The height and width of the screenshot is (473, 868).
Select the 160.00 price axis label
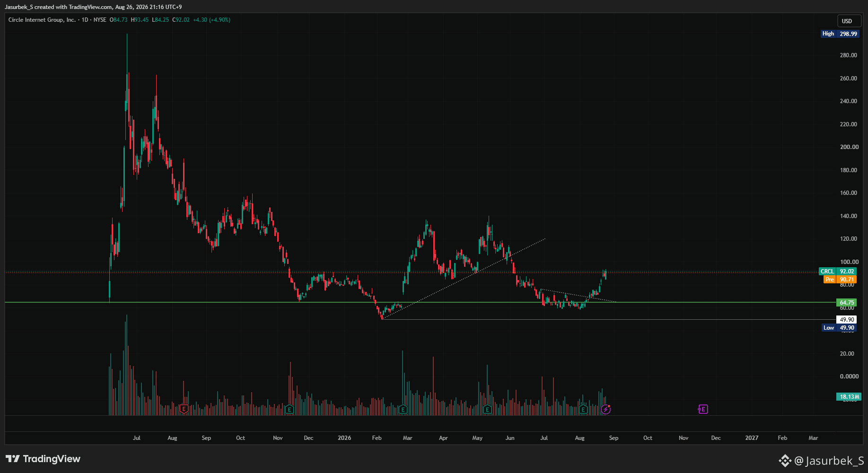[x=848, y=193]
